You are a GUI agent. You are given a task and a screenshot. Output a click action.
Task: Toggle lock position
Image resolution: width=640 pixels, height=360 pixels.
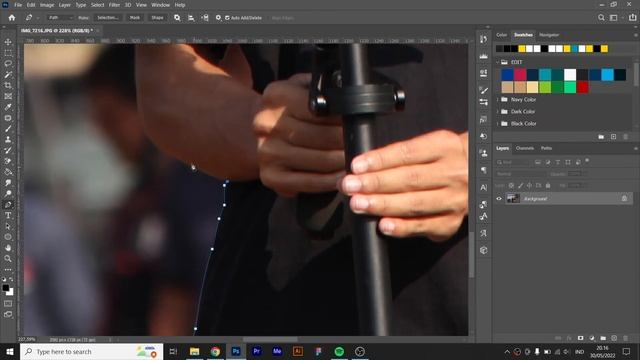[x=529, y=185]
